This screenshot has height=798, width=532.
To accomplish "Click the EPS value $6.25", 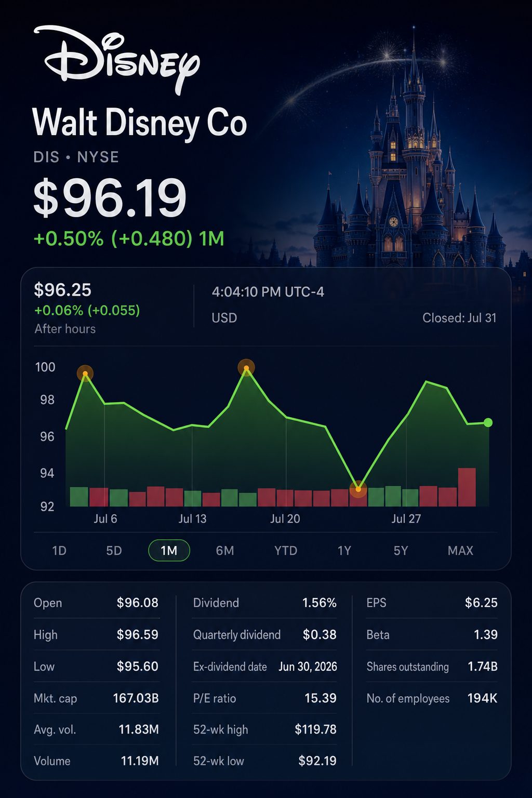I will (x=481, y=603).
